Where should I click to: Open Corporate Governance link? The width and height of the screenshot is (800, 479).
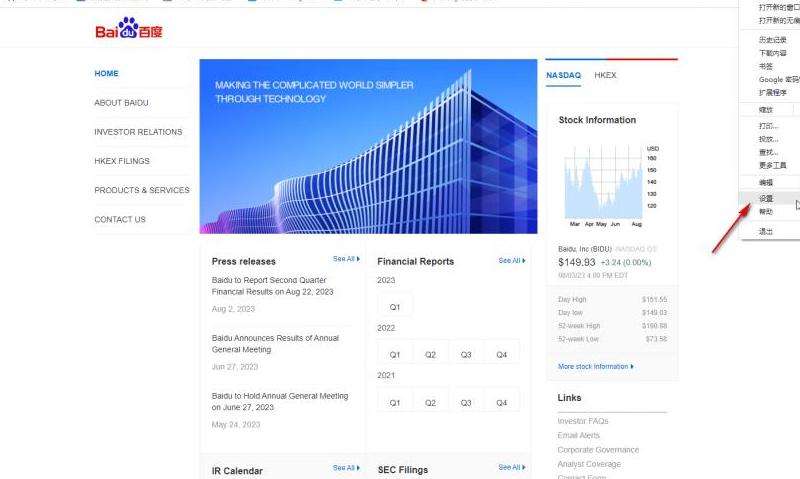coord(598,449)
